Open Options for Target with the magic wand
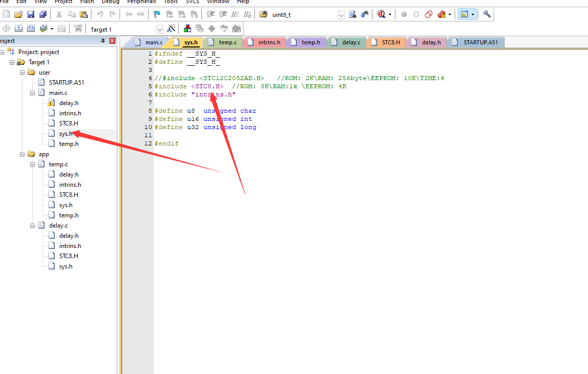 171,29
